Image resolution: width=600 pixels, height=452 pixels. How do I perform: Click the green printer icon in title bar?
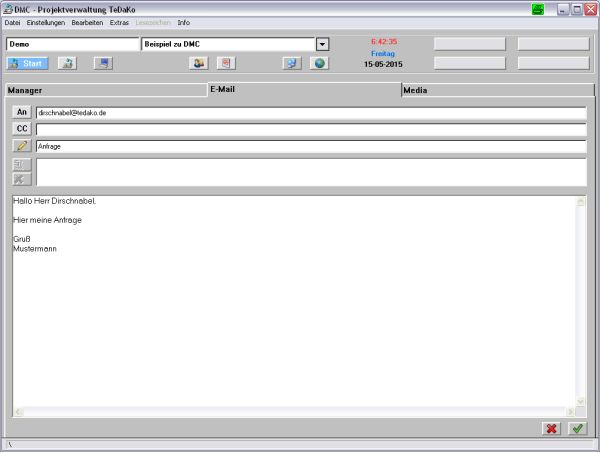point(539,8)
